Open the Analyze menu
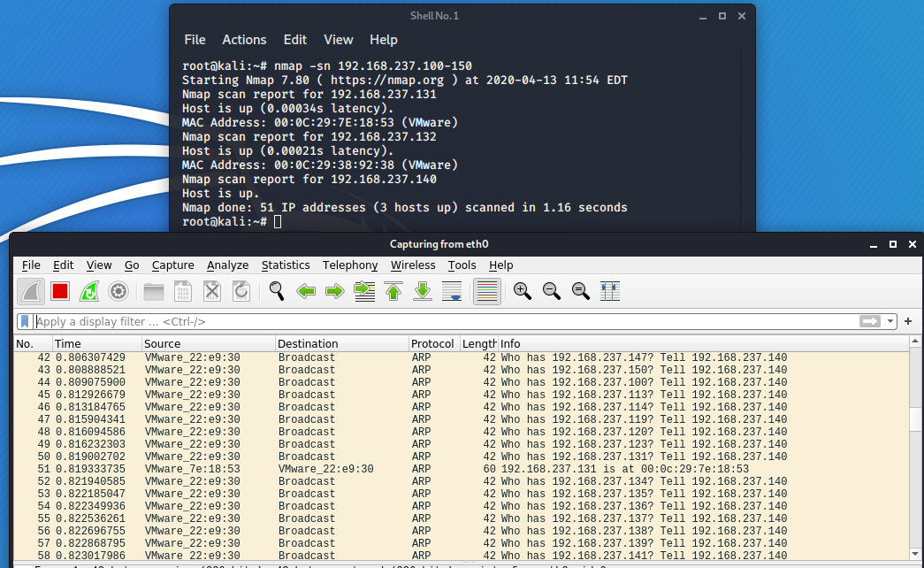 tap(227, 265)
